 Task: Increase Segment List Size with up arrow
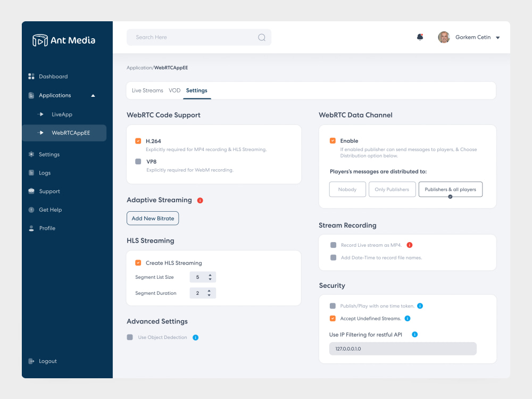210,275
